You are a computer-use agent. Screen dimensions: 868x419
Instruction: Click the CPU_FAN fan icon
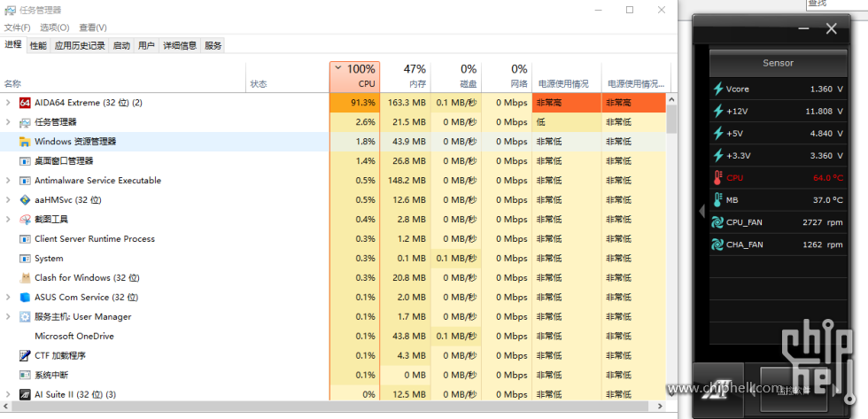[718, 222]
